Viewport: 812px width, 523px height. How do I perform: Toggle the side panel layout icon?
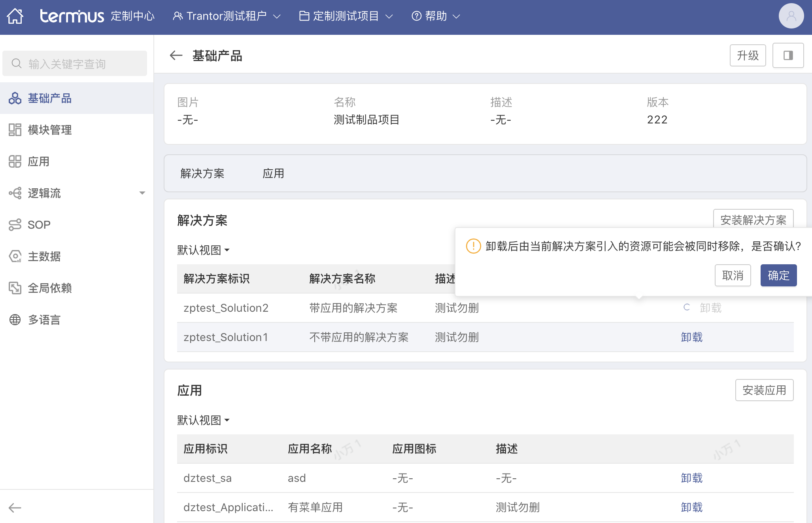788,55
